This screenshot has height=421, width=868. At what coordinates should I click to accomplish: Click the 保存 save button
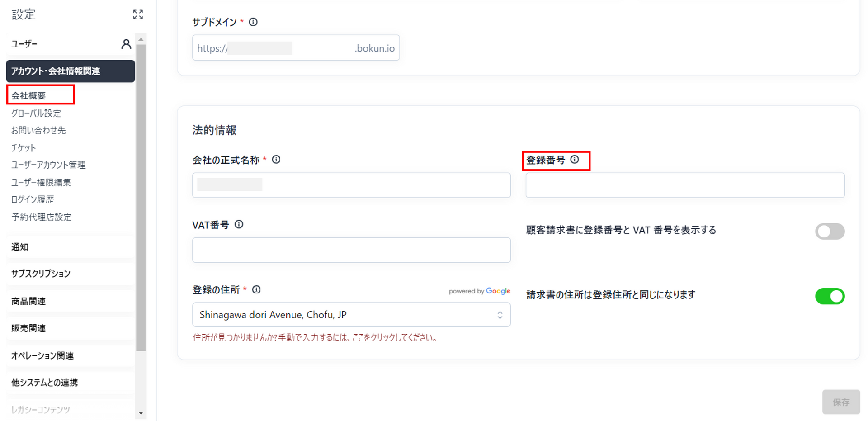pyautogui.click(x=841, y=402)
